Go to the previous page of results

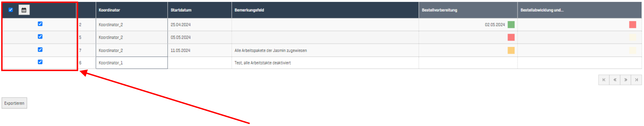[x=615, y=80]
